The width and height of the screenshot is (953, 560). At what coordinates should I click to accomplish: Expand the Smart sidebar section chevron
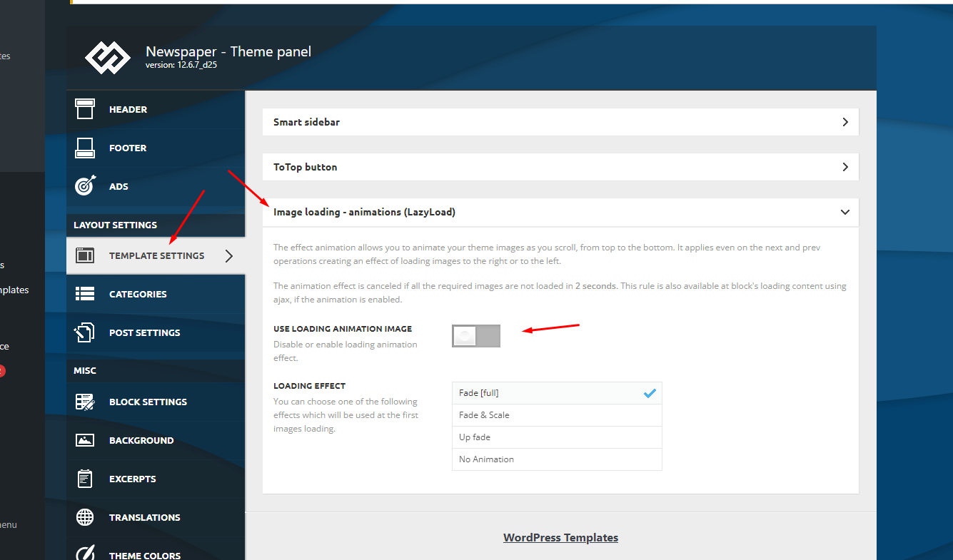point(845,122)
